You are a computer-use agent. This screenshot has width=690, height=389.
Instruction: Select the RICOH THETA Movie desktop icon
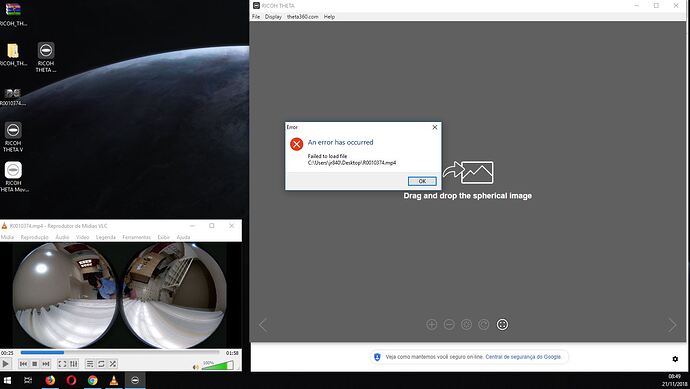pyautogui.click(x=13, y=177)
